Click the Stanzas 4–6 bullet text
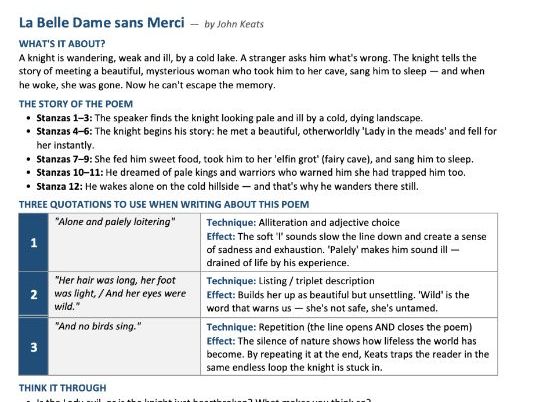This screenshot has height=402, width=536. coord(267,138)
